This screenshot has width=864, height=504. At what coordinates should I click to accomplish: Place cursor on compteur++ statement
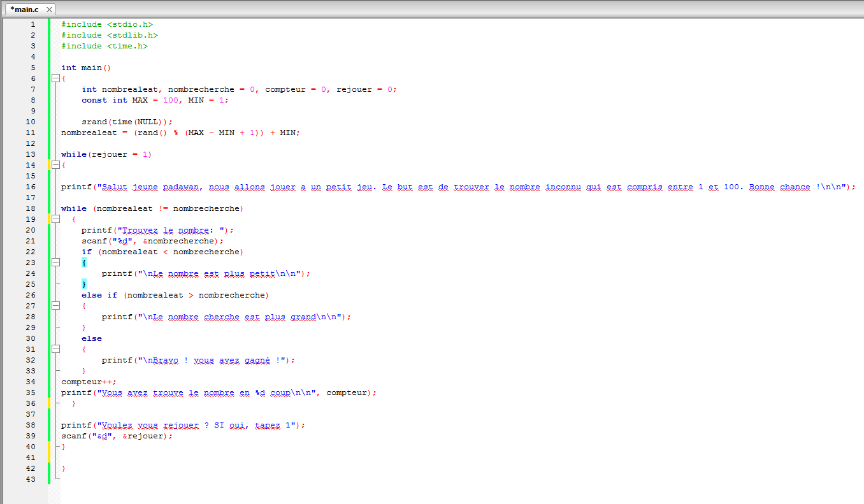pyautogui.click(x=89, y=382)
